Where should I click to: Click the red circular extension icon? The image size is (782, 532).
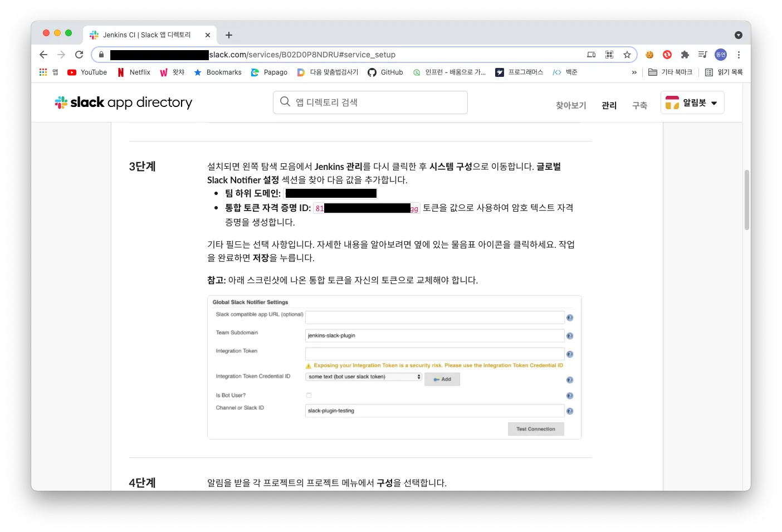point(667,55)
